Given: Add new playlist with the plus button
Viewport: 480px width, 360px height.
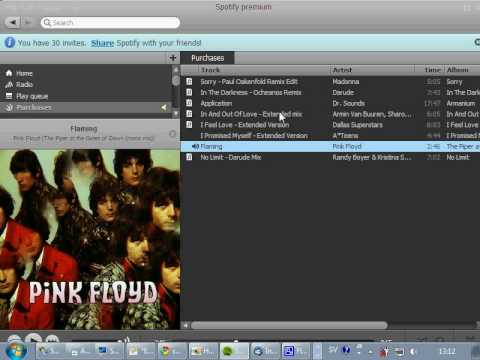Looking at the screenshot, I should pos(173,58).
